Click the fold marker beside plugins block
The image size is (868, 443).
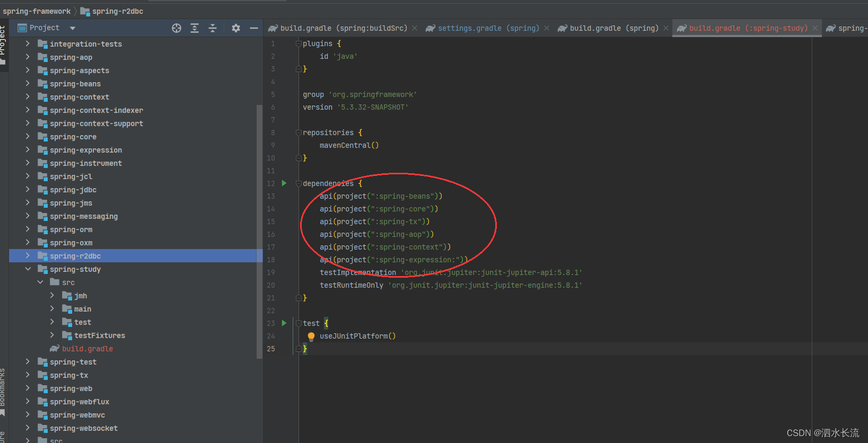tap(299, 43)
